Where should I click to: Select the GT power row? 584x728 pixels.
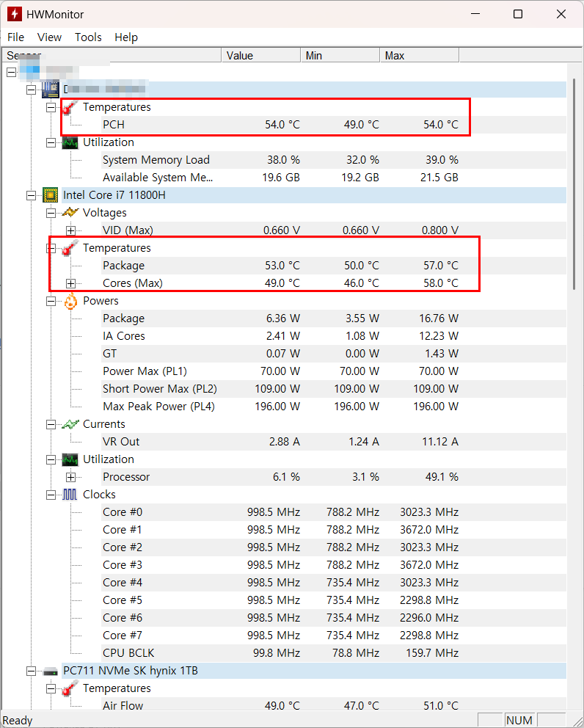pyautogui.click(x=333, y=354)
